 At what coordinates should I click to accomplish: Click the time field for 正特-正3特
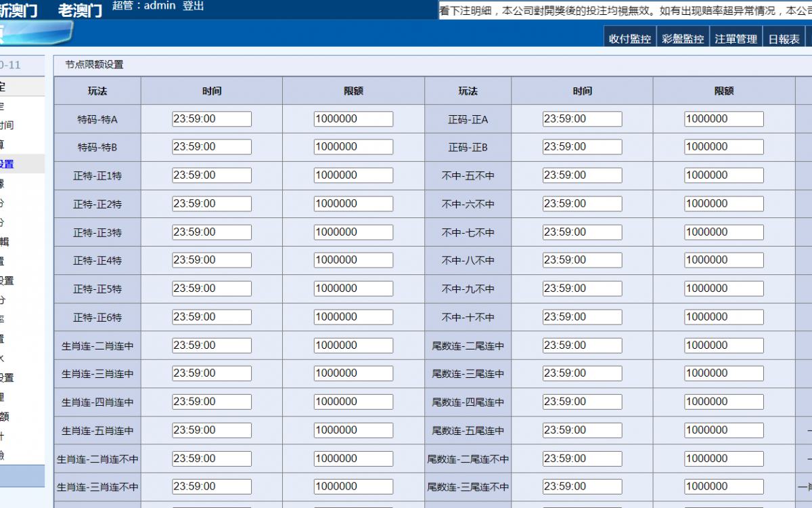(x=212, y=232)
